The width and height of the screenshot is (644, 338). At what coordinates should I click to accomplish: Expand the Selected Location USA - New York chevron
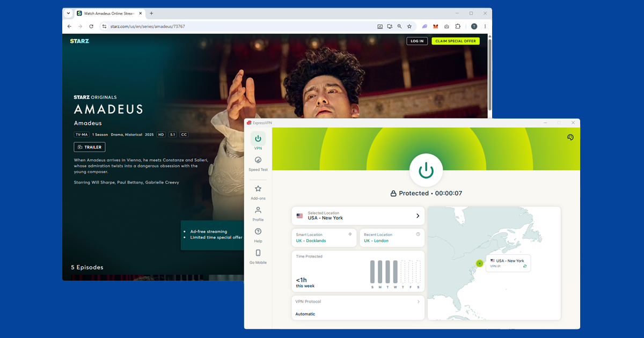pyautogui.click(x=418, y=216)
